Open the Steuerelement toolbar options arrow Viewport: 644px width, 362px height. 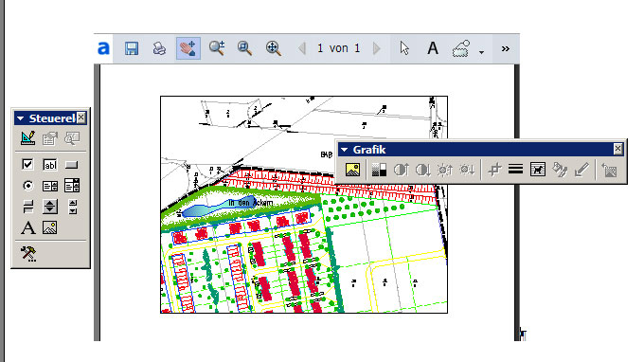(20, 118)
